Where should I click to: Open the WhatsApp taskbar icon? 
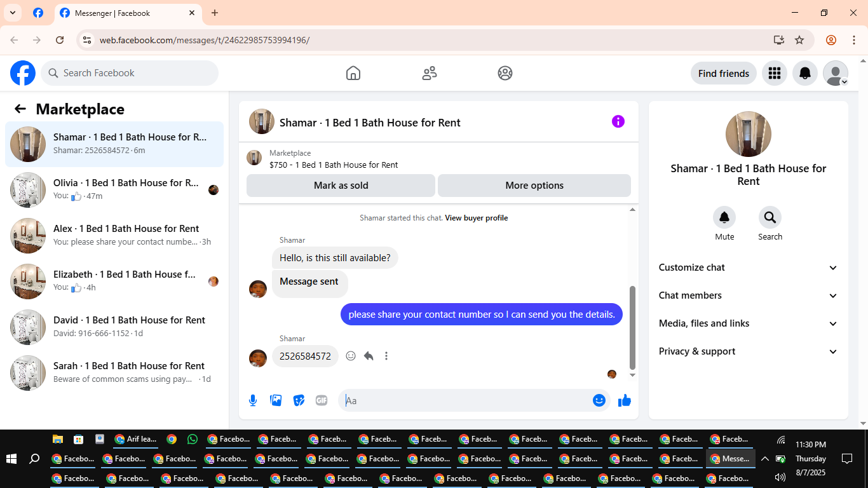[x=193, y=439]
